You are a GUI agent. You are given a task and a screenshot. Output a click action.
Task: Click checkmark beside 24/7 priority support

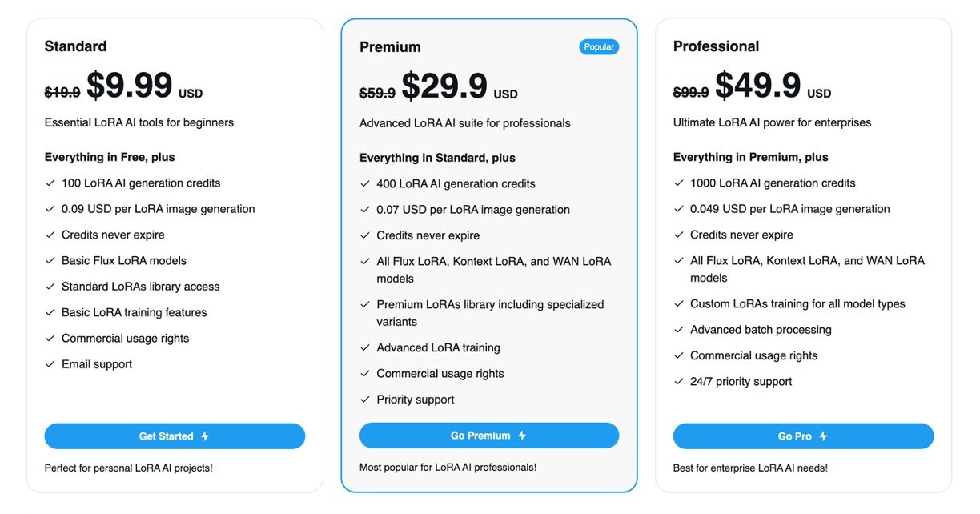click(x=679, y=382)
